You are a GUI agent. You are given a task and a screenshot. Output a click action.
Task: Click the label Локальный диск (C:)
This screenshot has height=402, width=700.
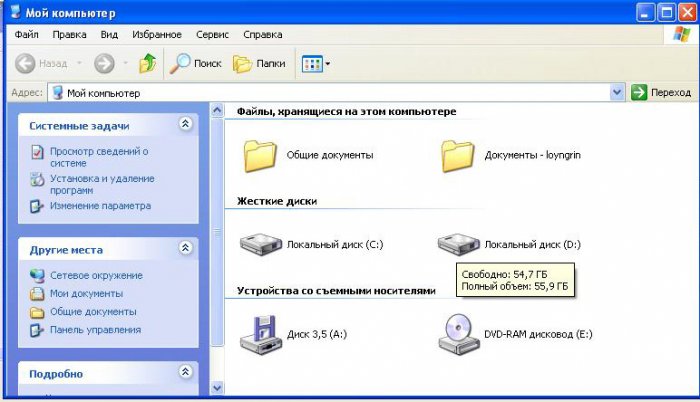pos(335,244)
